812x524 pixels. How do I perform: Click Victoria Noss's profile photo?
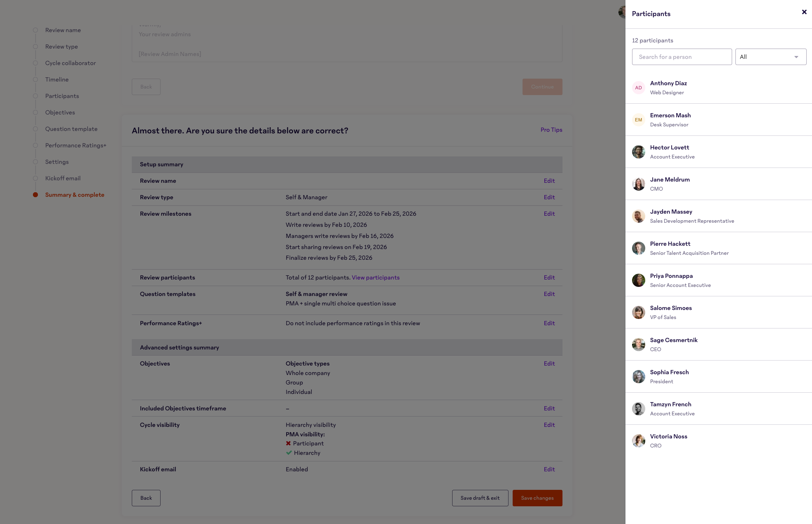pyautogui.click(x=638, y=441)
